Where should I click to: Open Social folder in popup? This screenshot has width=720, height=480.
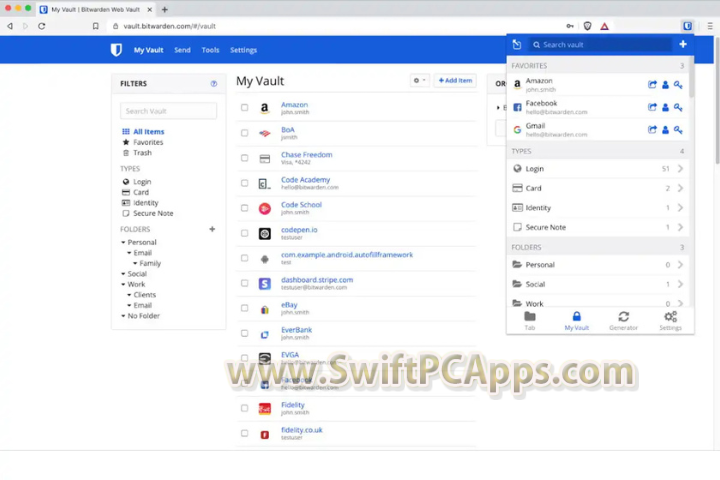(598, 284)
